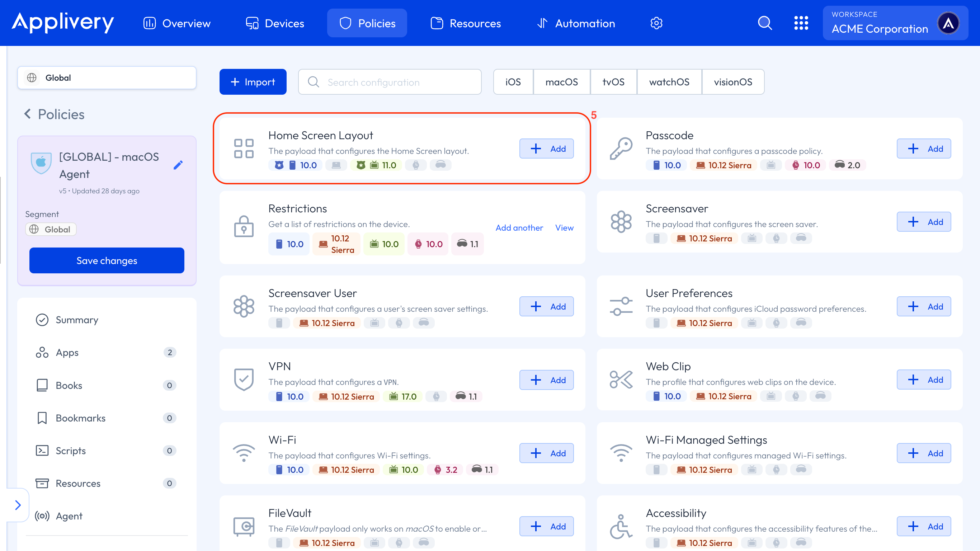980x551 pixels.
Task: Click the Passcode key icon
Action: pyautogui.click(x=621, y=149)
